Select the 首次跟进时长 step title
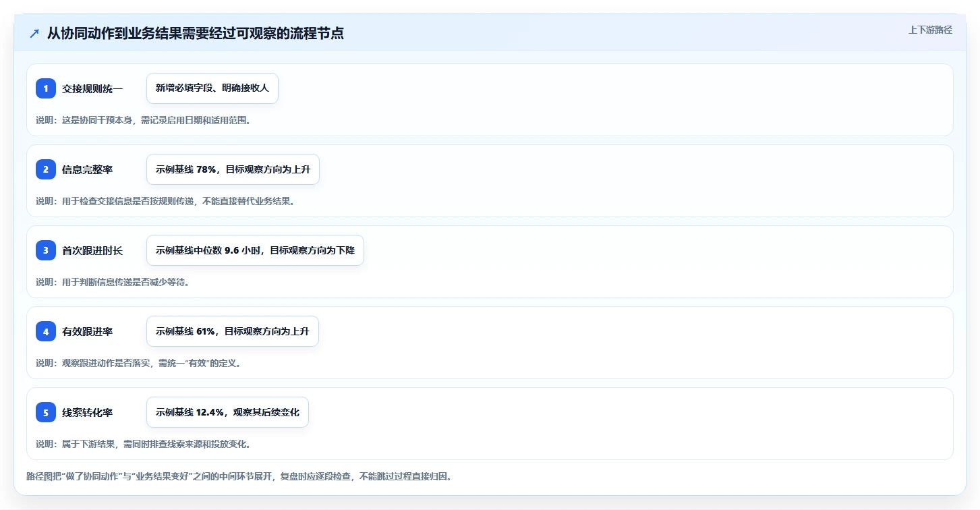This screenshot has width=980, height=510. (x=92, y=250)
